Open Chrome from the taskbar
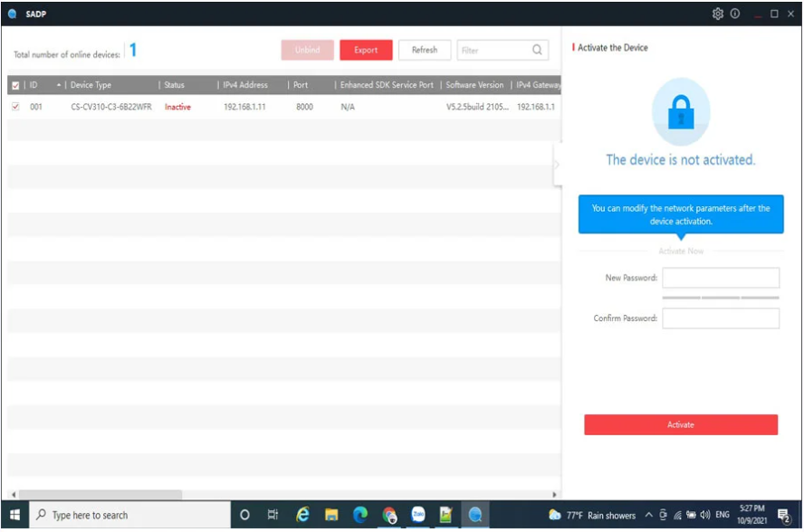This screenshot has width=804, height=532. (x=389, y=515)
